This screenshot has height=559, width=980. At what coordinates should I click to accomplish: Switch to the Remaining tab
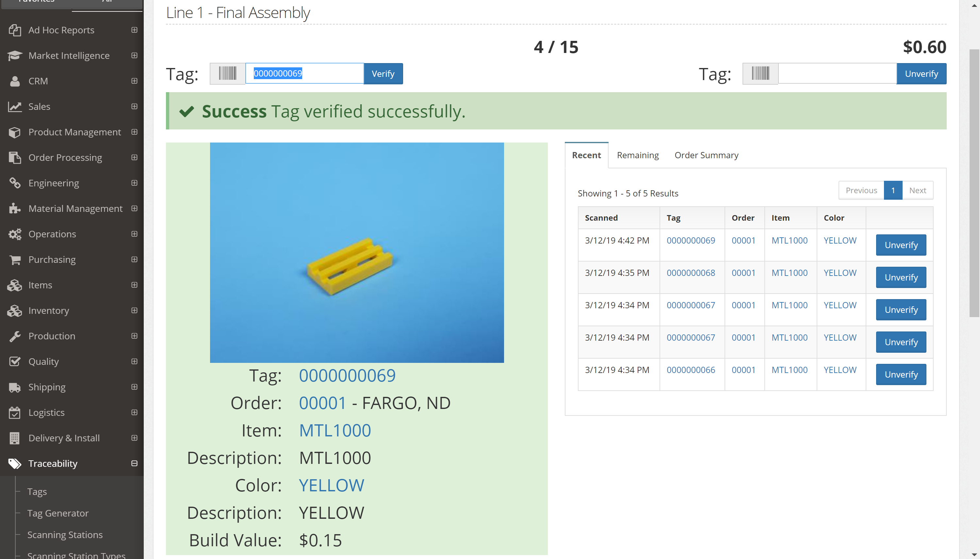[637, 155]
